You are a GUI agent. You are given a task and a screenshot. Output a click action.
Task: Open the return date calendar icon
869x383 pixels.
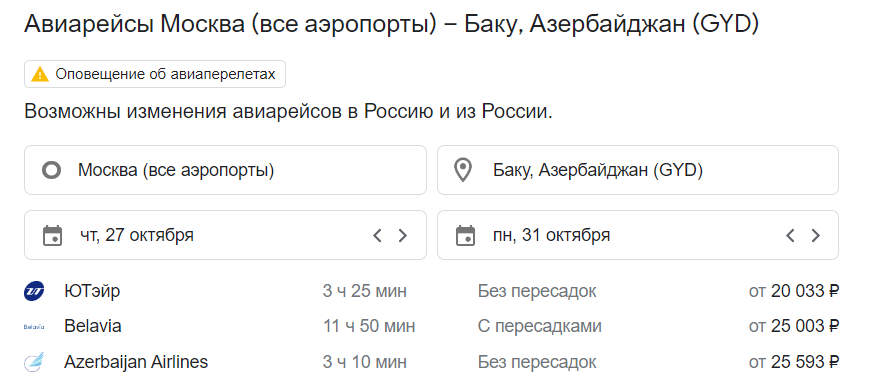[x=465, y=236]
